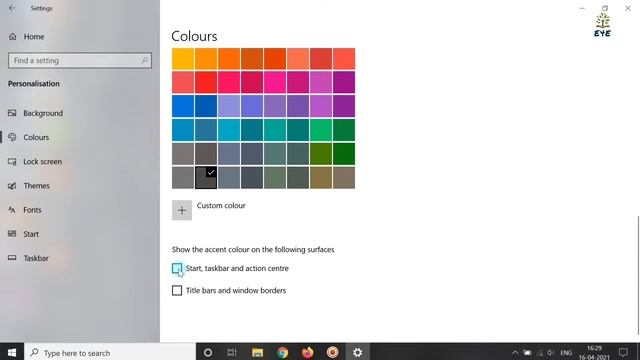Click the ENG language indicator
Screen dimensions: 640x360
click(x=566, y=353)
